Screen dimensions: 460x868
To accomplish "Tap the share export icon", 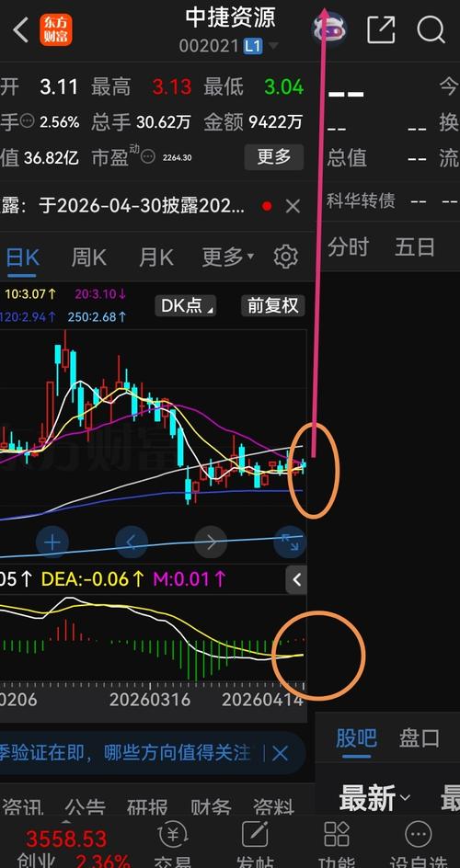I will pos(382,29).
